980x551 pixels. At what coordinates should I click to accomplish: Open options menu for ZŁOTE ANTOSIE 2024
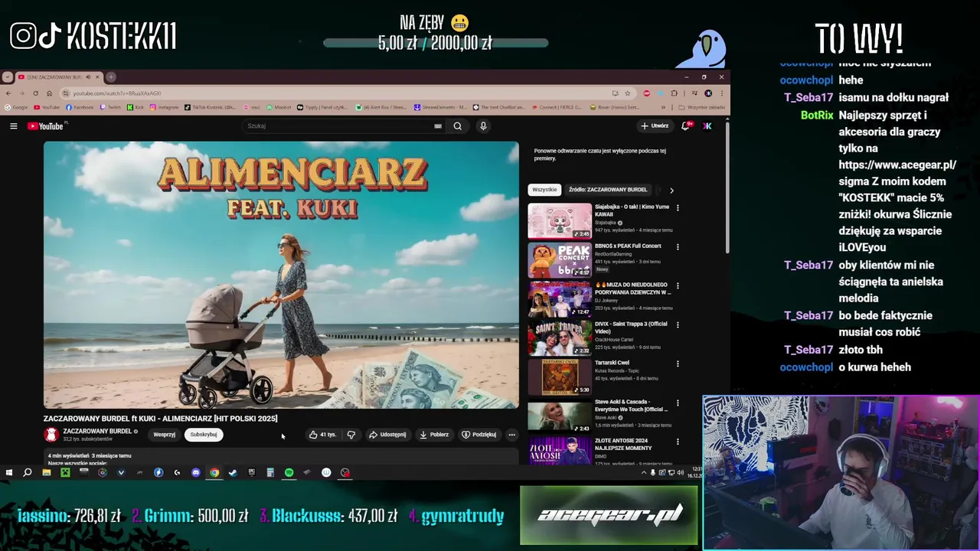coord(678,442)
